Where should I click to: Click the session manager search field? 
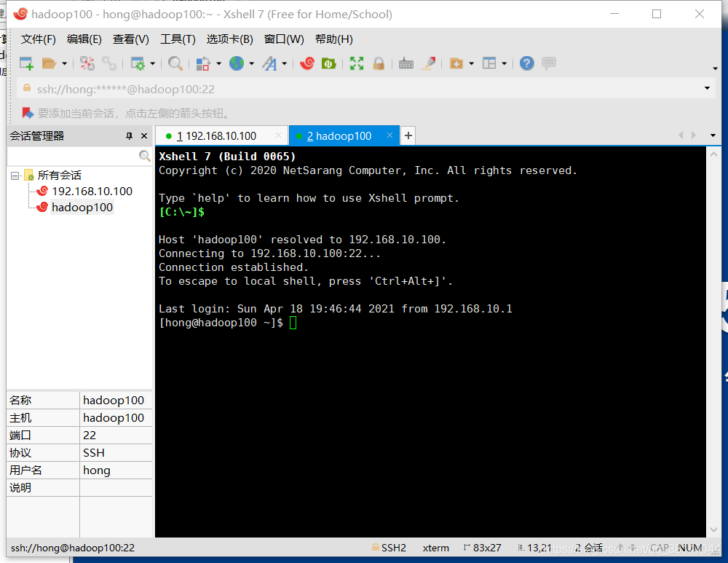pyautogui.click(x=73, y=157)
